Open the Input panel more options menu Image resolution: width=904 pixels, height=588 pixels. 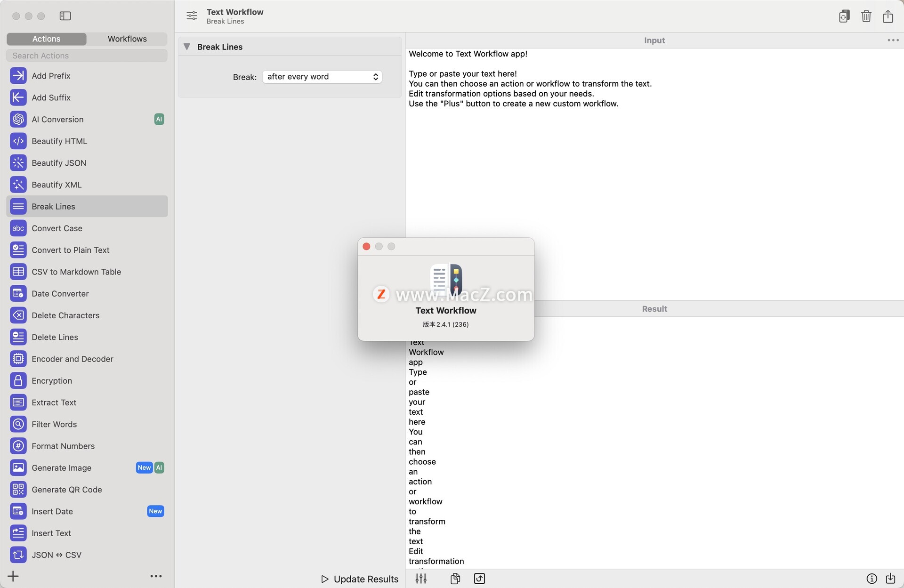893,40
